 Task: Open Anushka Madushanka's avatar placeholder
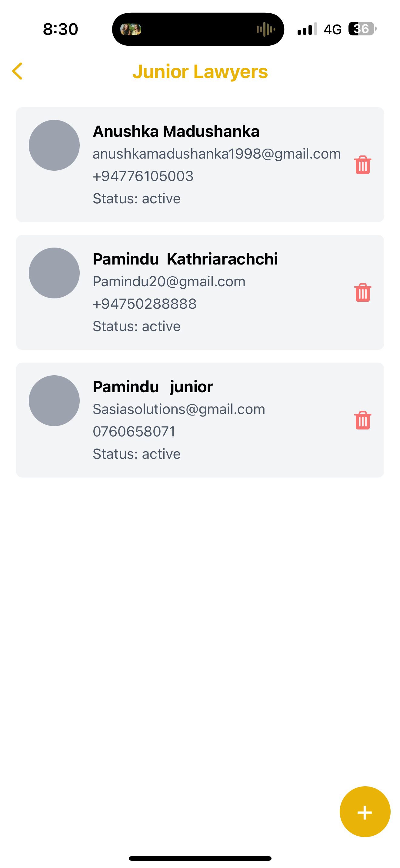[x=54, y=145]
